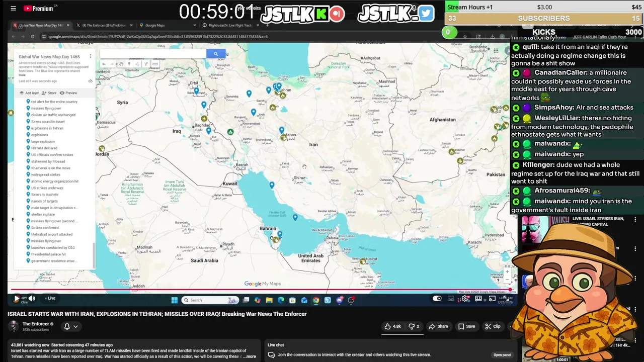Click Share in the map panel
The image size is (644, 362).
pyautogui.click(x=49, y=93)
